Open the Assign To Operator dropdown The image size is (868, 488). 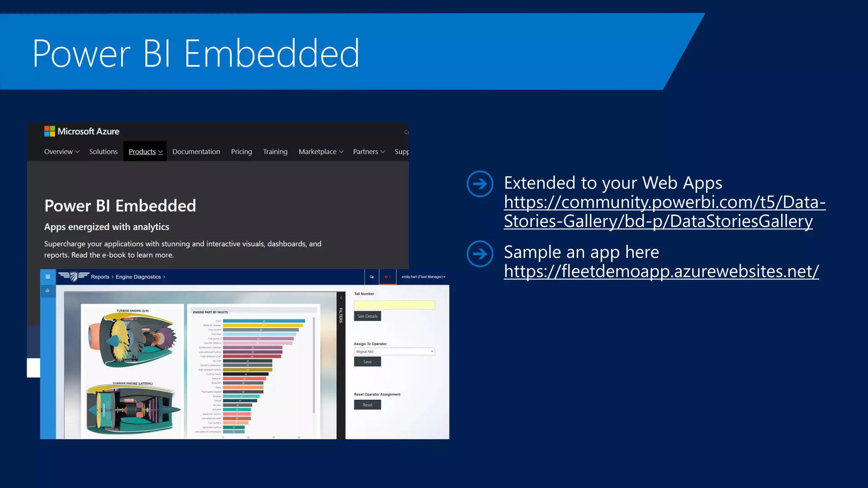pyautogui.click(x=394, y=352)
